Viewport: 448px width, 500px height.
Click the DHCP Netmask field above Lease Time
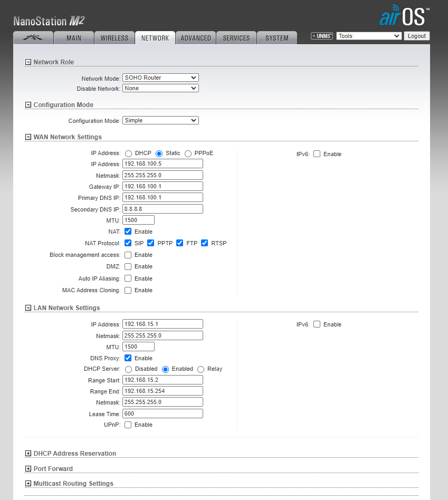click(163, 402)
